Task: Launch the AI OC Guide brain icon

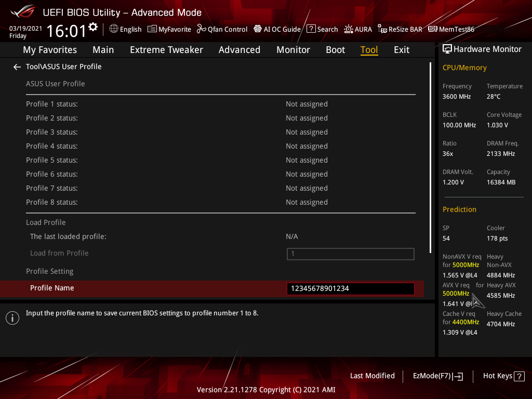Action: point(258,29)
